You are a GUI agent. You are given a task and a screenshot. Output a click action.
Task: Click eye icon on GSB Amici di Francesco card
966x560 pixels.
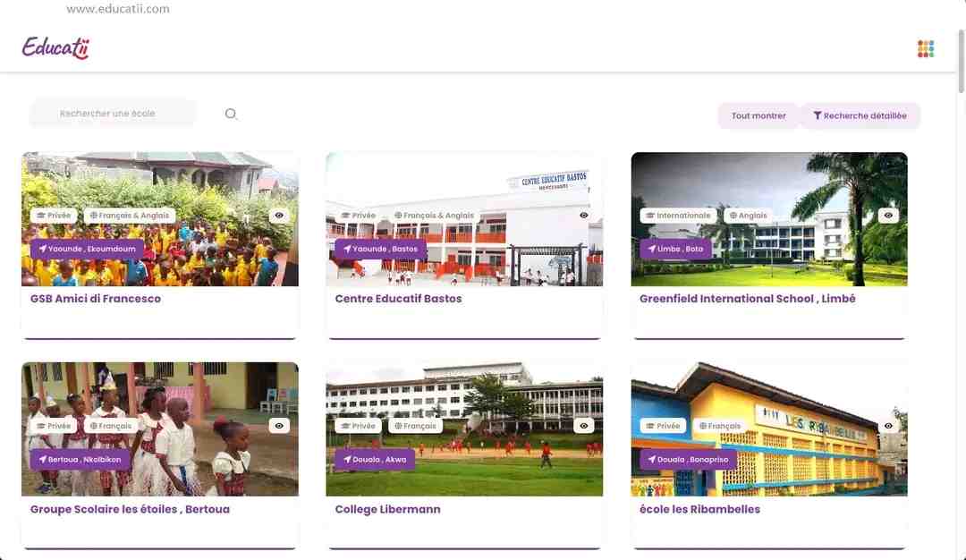pos(279,216)
